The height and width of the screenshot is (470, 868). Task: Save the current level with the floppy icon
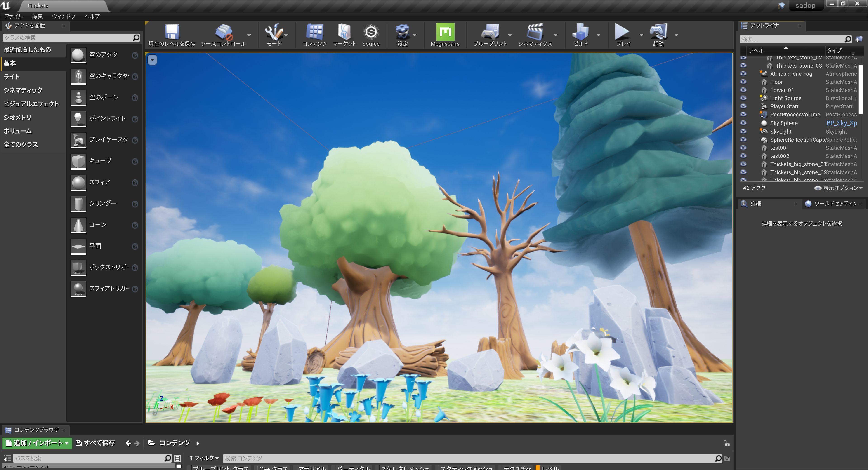click(172, 32)
